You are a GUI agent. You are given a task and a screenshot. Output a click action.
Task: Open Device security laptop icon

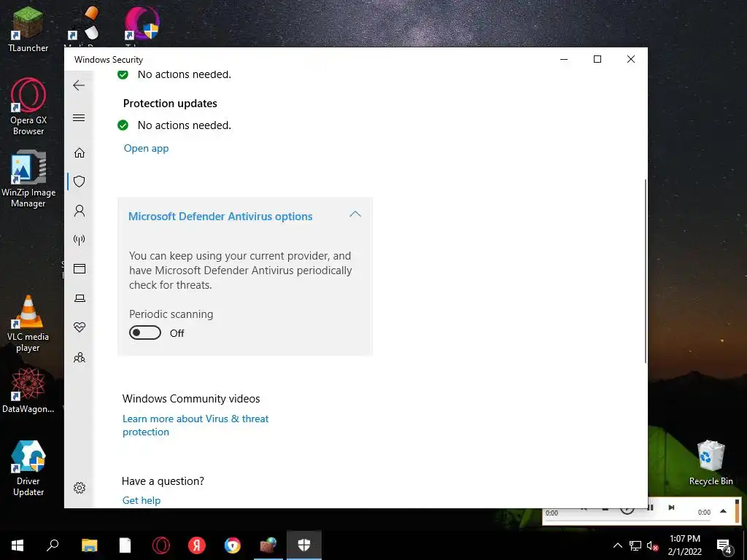pyautogui.click(x=80, y=298)
